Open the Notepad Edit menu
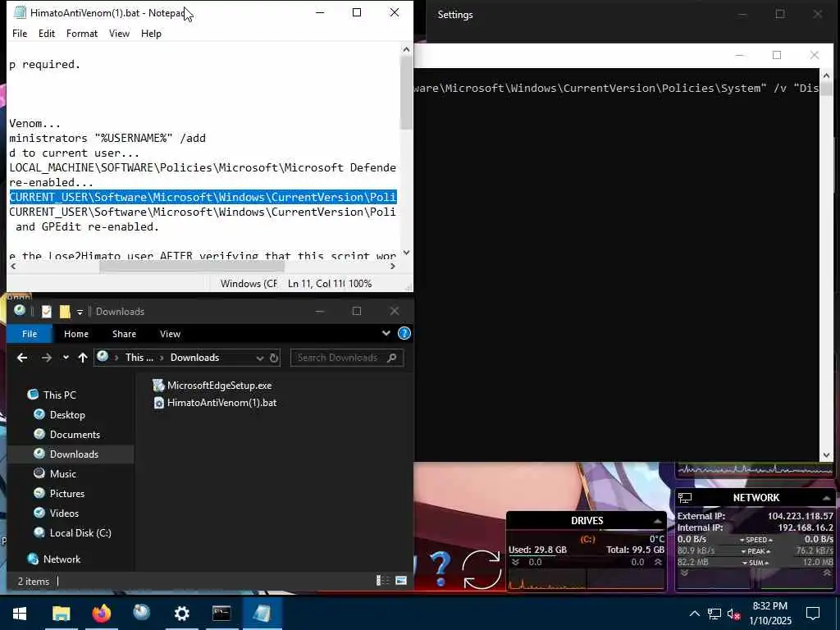840x630 pixels. click(47, 33)
